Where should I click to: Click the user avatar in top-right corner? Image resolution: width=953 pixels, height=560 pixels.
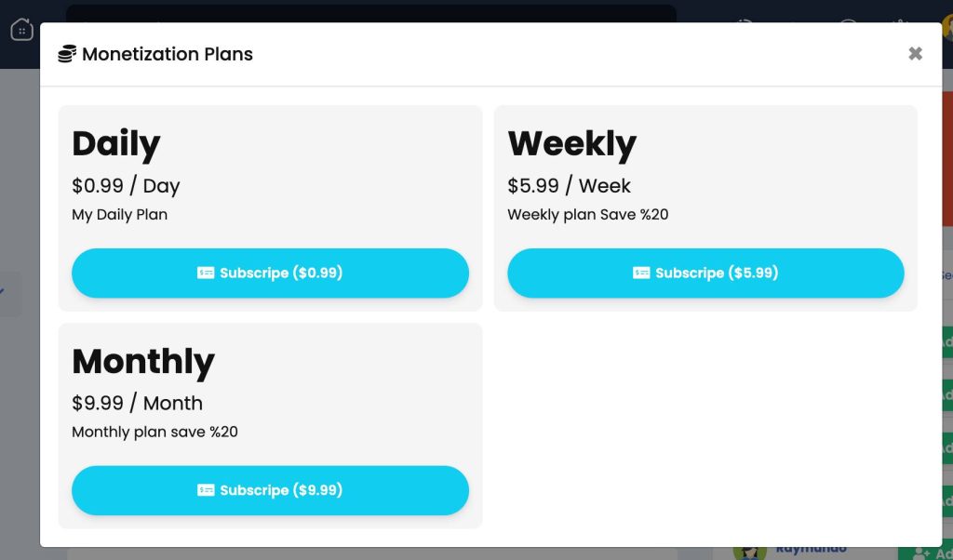click(946, 27)
